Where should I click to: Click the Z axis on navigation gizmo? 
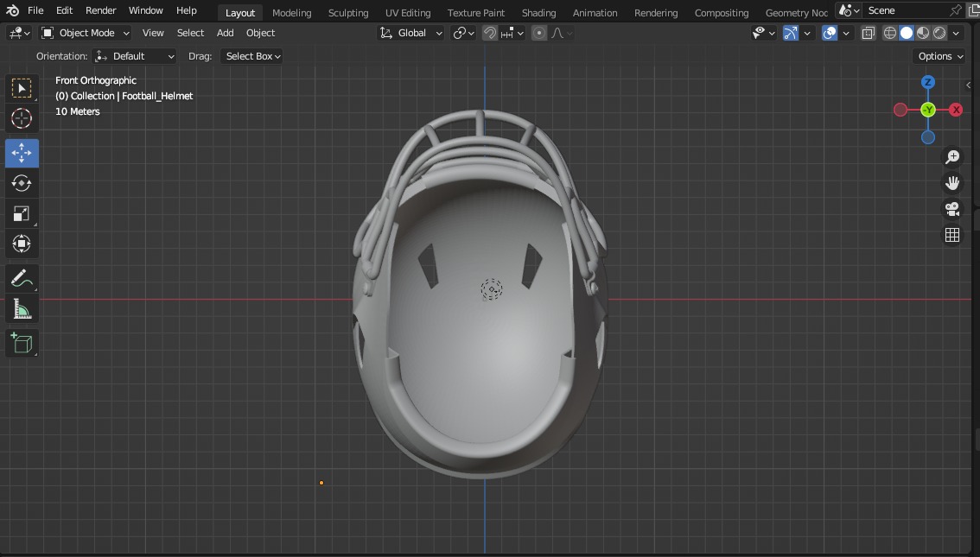click(928, 82)
